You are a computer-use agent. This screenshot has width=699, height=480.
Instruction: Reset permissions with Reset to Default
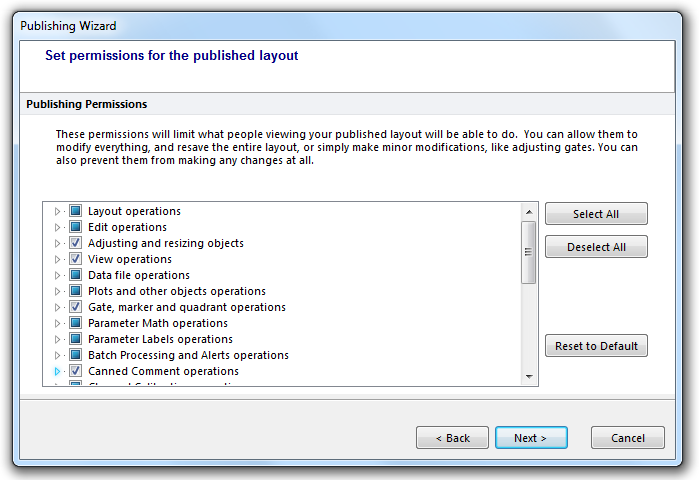pyautogui.click(x=596, y=346)
